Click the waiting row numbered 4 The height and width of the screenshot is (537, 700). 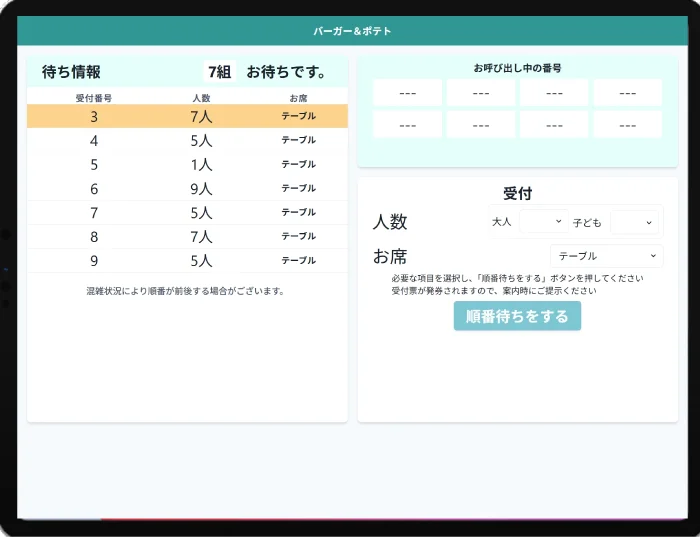[x=187, y=140]
